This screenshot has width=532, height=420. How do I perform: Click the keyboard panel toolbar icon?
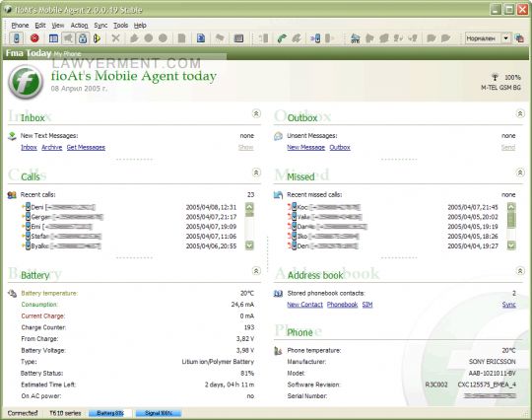(238, 38)
